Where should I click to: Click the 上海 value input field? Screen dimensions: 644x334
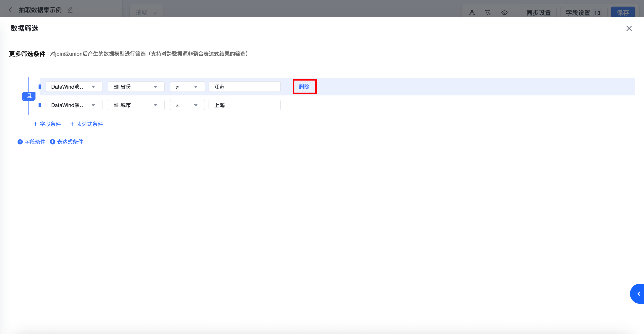[244, 105]
